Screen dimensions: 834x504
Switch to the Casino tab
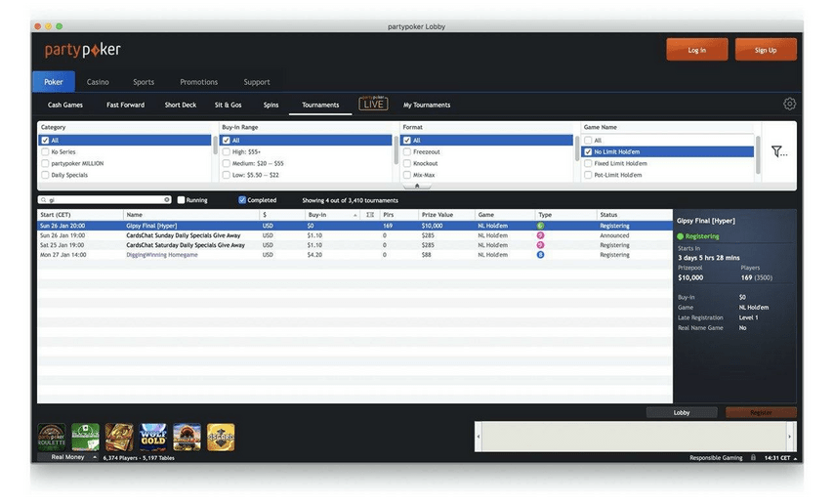click(x=98, y=82)
